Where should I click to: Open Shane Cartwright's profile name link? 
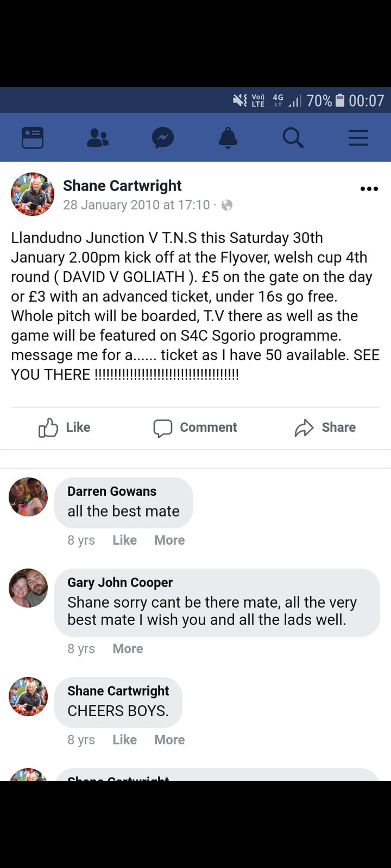point(122,186)
